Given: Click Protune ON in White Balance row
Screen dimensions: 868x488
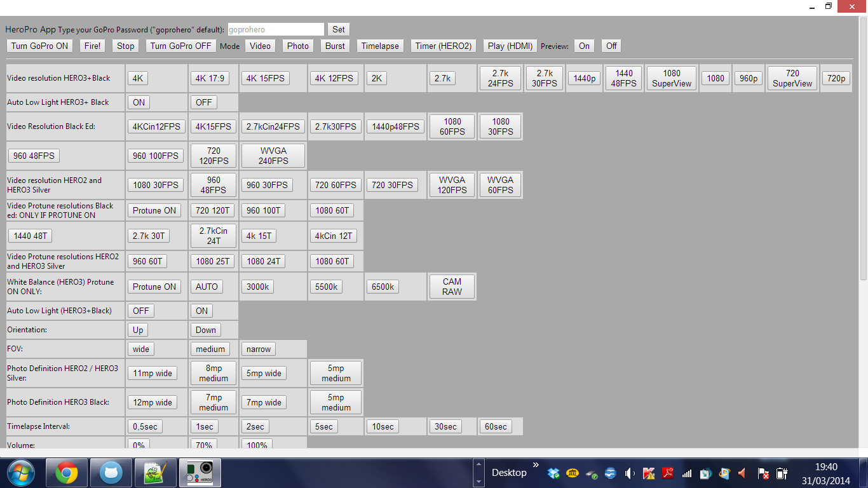Looking at the screenshot, I should (x=154, y=287).
